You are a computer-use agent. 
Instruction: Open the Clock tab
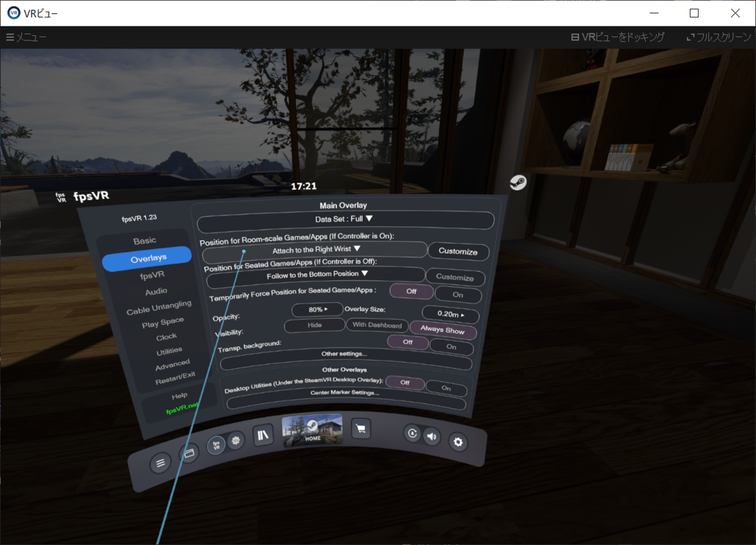[167, 337]
